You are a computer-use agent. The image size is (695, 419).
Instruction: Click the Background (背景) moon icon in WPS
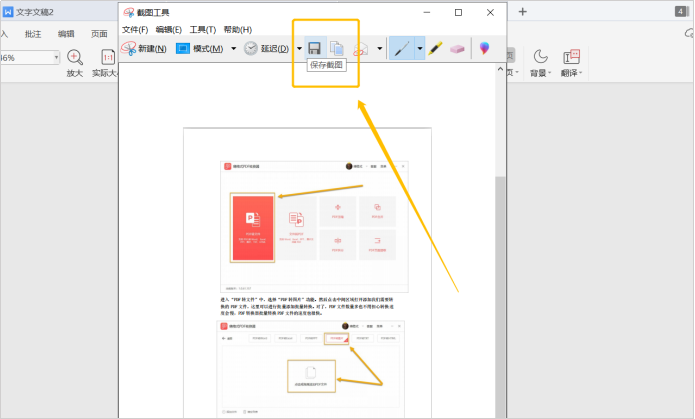tap(540, 57)
